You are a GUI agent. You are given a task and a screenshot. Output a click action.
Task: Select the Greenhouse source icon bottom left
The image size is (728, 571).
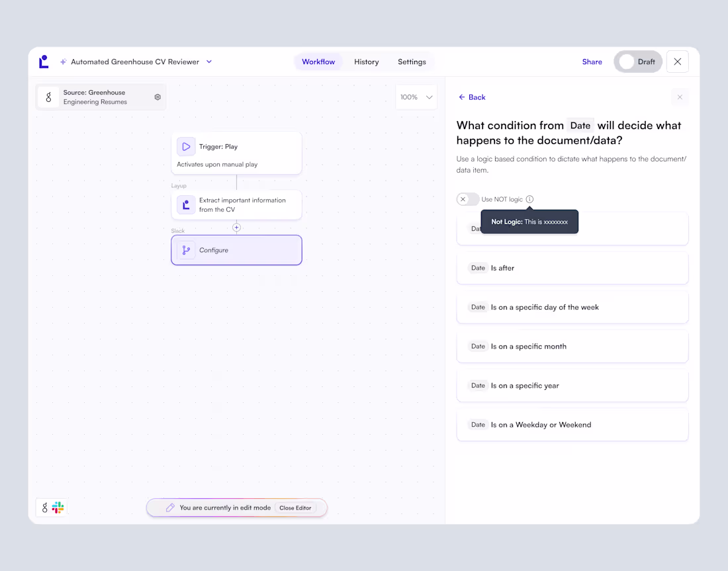pyautogui.click(x=44, y=507)
